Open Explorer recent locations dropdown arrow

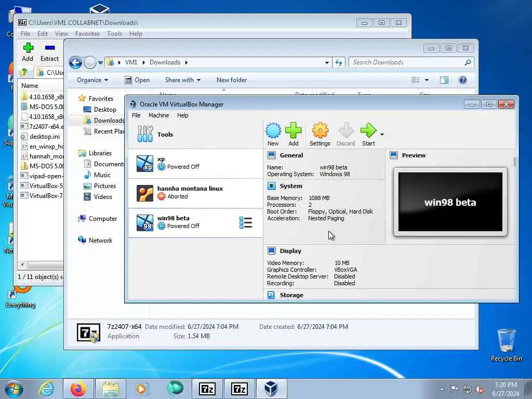pos(100,63)
